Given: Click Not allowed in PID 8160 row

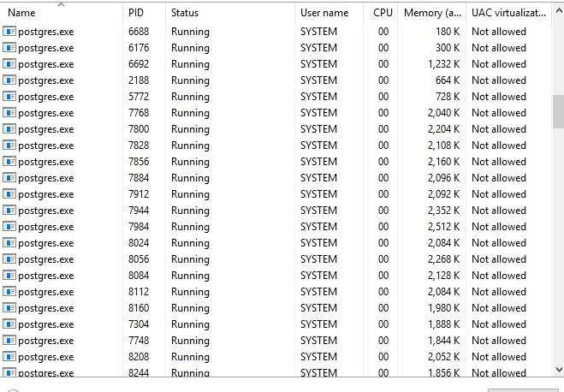Looking at the screenshot, I should (499, 308).
